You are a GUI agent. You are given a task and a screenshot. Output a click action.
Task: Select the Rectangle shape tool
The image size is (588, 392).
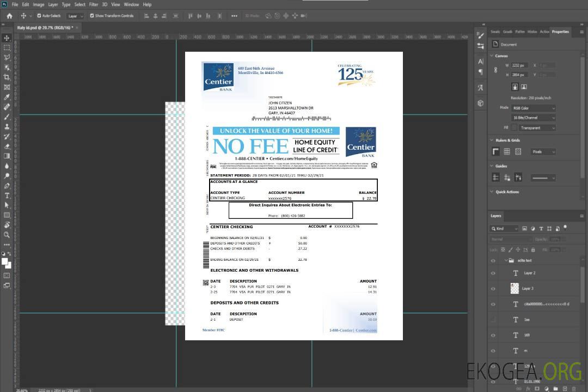point(7,215)
